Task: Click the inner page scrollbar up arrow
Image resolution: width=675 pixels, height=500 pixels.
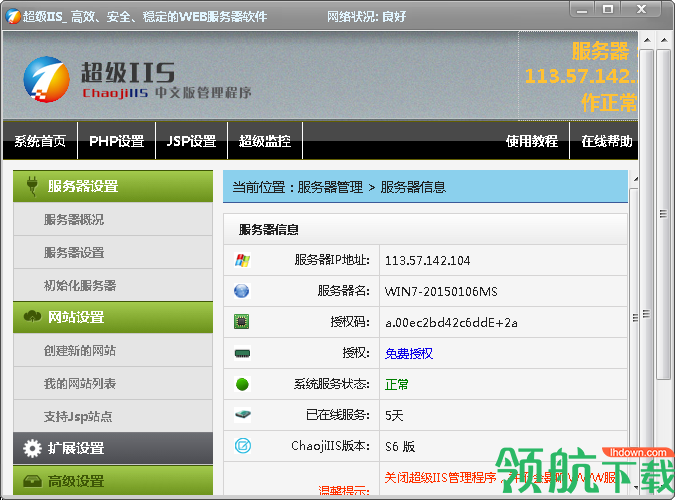Action: coord(647,40)
